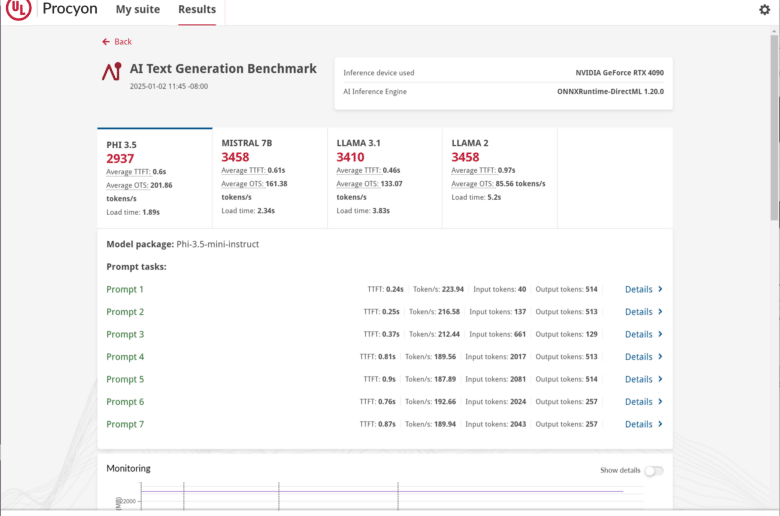Open Details for Prompt 3
Viewport: 780px width, 516px height.
pos(639,334)
